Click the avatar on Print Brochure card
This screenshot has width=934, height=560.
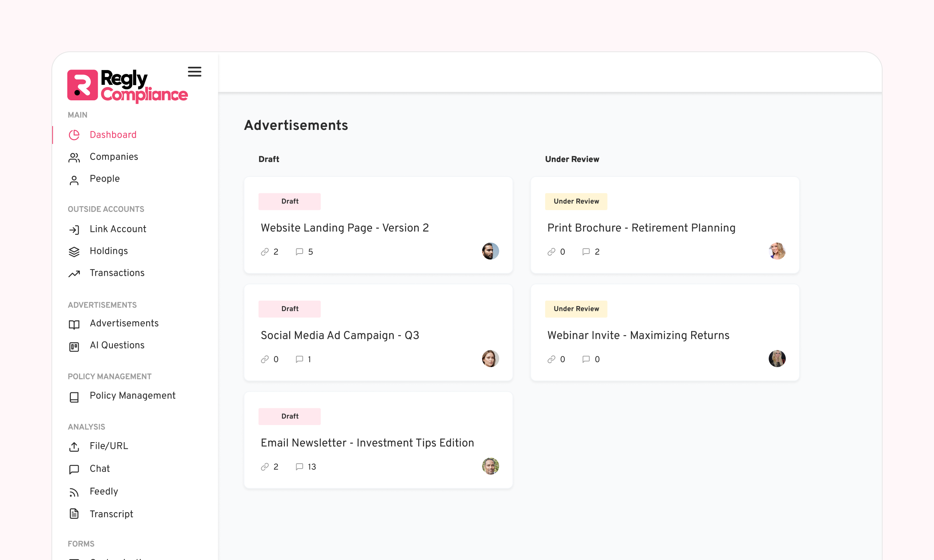click(x=777, y=251)
